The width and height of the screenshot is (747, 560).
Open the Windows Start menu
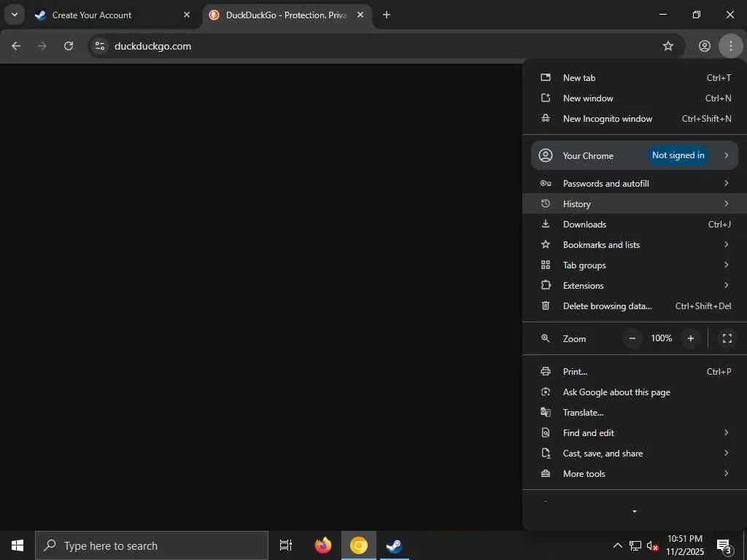pyautogui.click(x=18, y=545)
